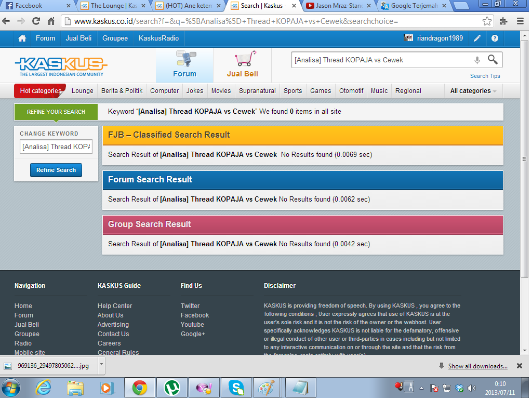Open Paint from the taskbar
The width and height of the screenshot is (532, 399).
(267, 388)
